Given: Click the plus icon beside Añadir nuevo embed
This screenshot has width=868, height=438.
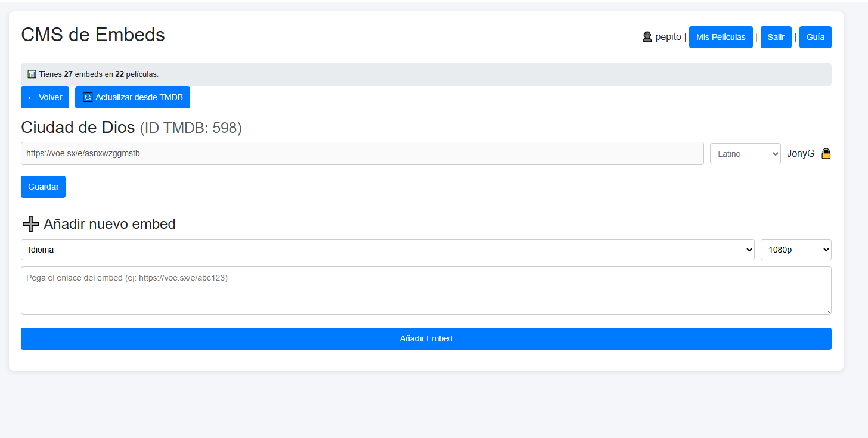Looking at the screenshot, I should pyautogui.click(x=30, y=224).
